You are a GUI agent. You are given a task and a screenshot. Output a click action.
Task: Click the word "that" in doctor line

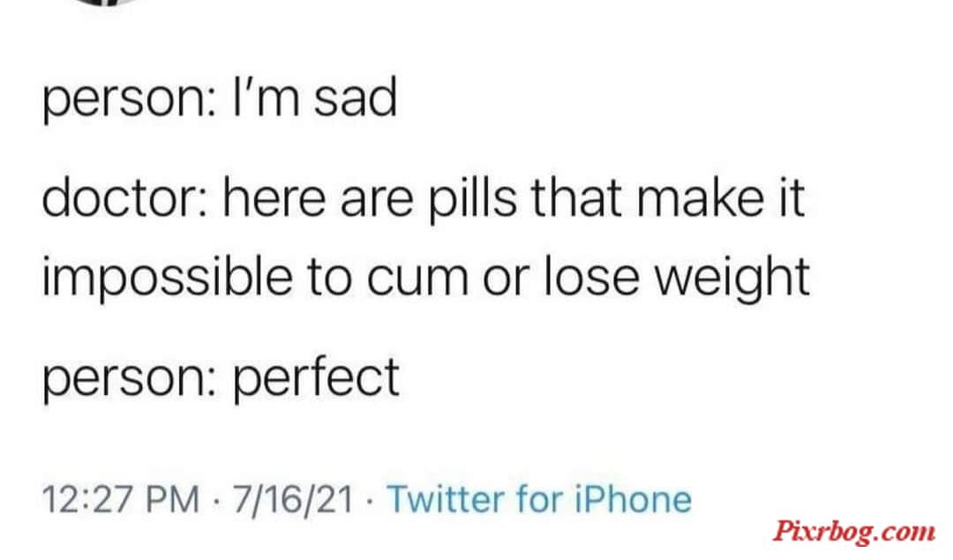click(x=577, y=198)
